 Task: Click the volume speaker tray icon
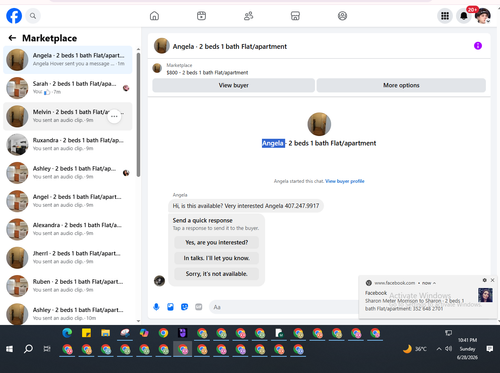449,349
